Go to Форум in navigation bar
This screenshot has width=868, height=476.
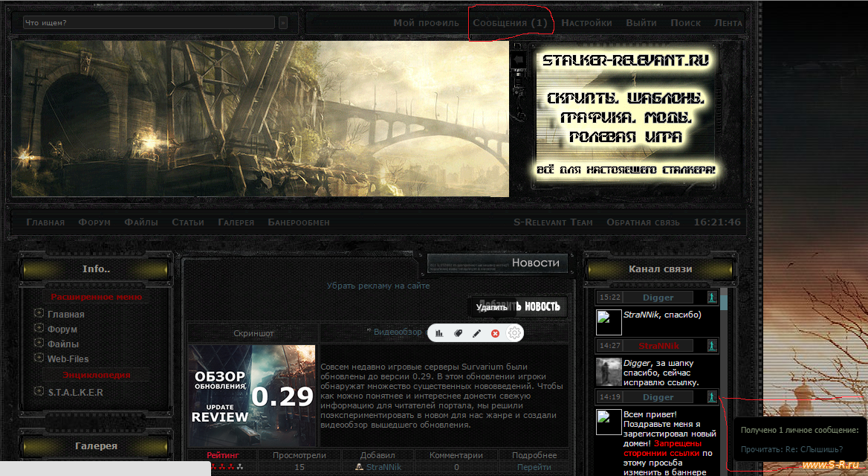pos(94,222)
